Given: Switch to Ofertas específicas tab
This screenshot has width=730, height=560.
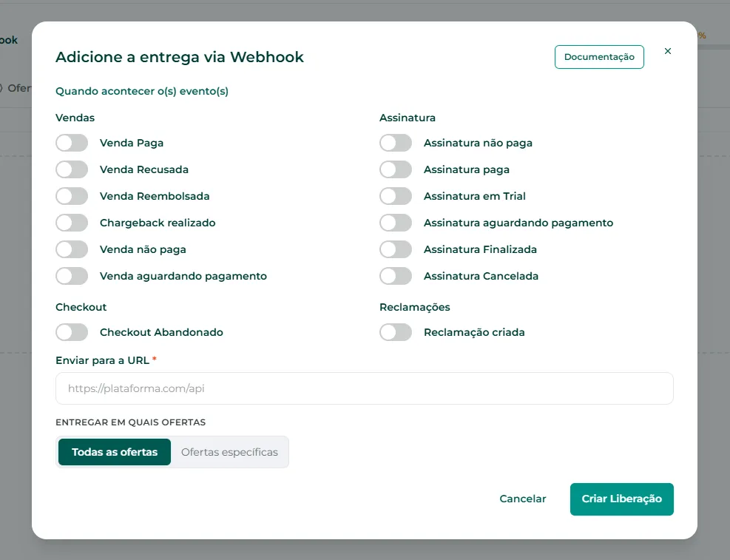Looking at the screenshot, I should [x=229, y=452].
